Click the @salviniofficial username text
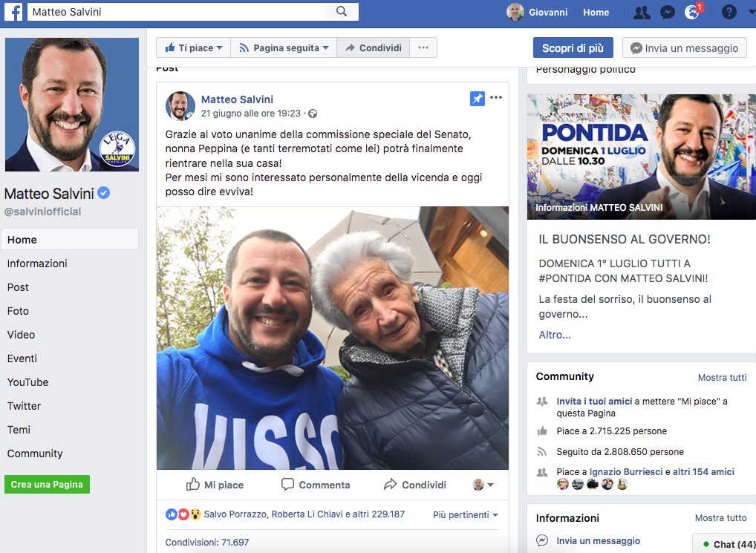The height and width of the screenshot is (553, 756). tap(42, 212)
